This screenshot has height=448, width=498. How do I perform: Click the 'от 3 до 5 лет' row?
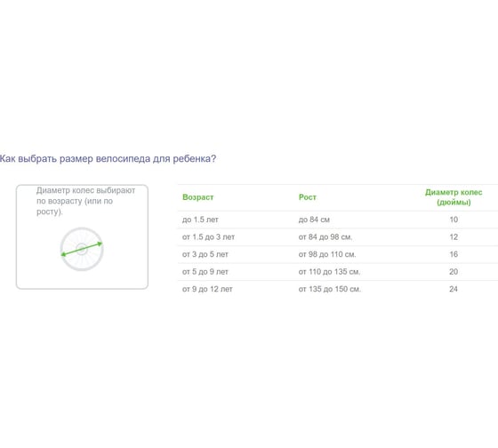click(338, 254)
